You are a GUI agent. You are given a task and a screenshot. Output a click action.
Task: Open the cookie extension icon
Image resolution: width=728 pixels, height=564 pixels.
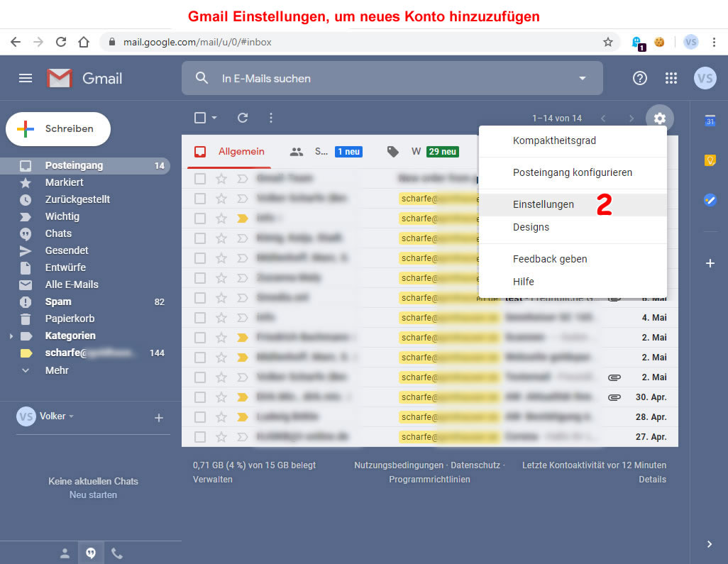click(x=659, y=43)
